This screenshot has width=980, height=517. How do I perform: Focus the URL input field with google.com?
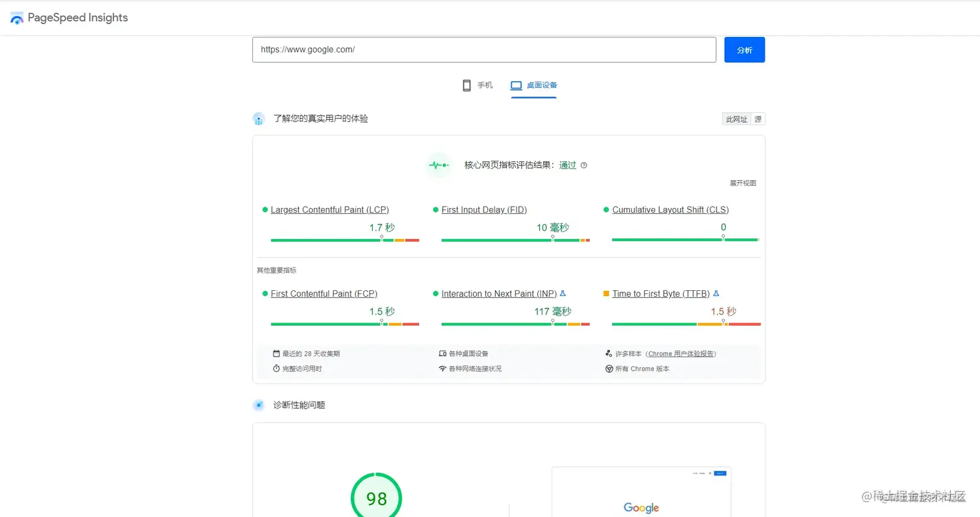tap(484, 49)
